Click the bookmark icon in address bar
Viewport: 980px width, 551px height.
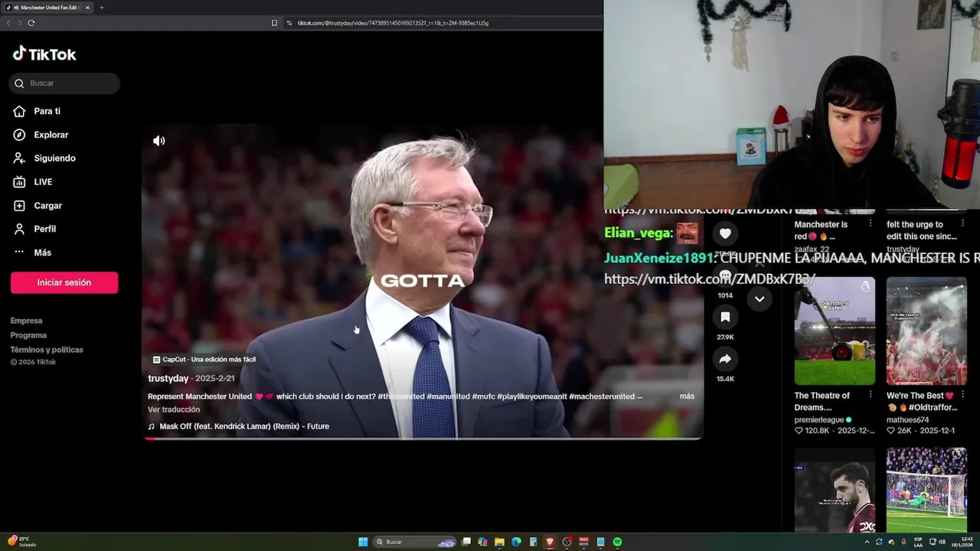[x=274, y=23]
